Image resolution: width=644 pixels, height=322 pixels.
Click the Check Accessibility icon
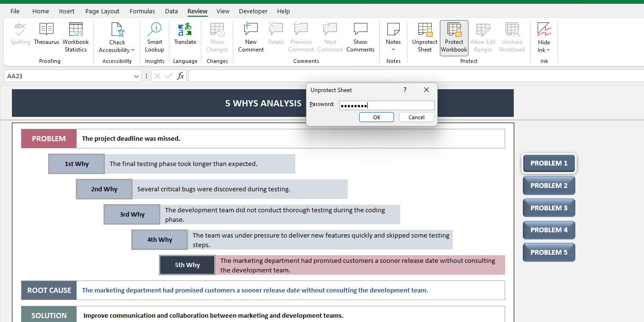[117, 30]
